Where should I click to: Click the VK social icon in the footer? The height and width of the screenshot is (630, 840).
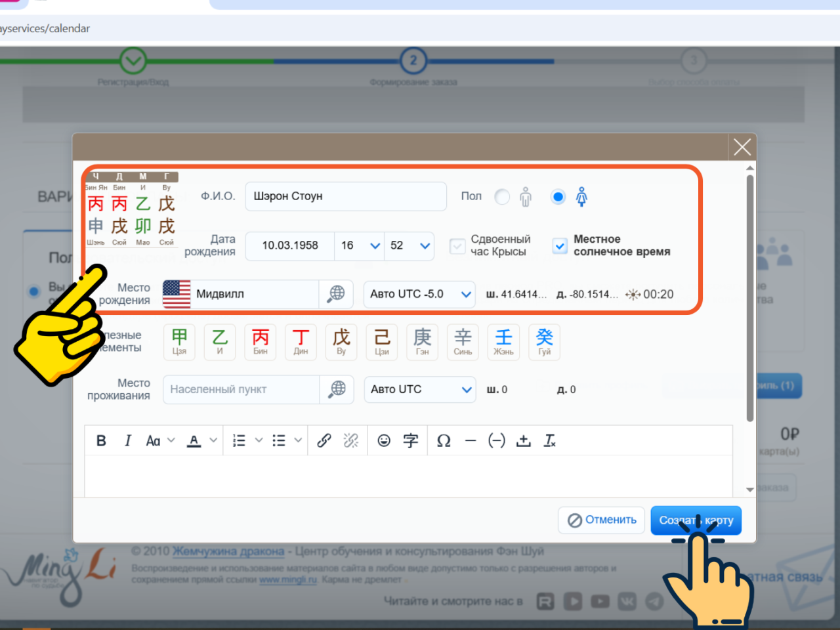[x=627, y=600]
